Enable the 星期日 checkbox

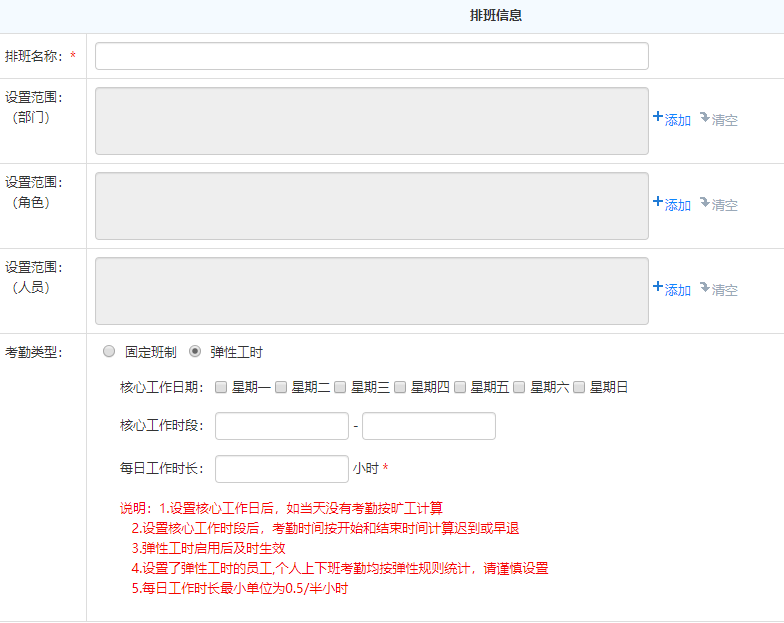[579, 388]
